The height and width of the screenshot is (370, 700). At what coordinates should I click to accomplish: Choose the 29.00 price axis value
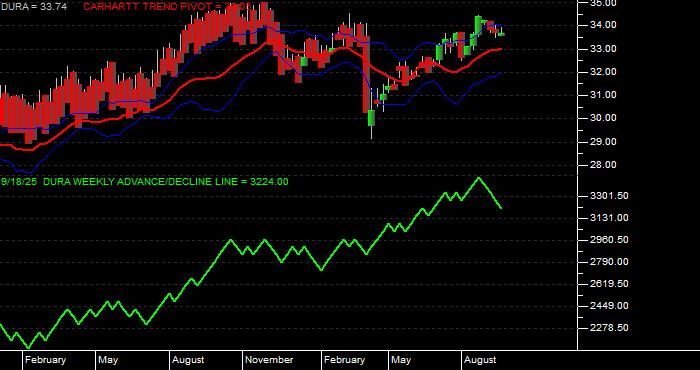[604, 142]
